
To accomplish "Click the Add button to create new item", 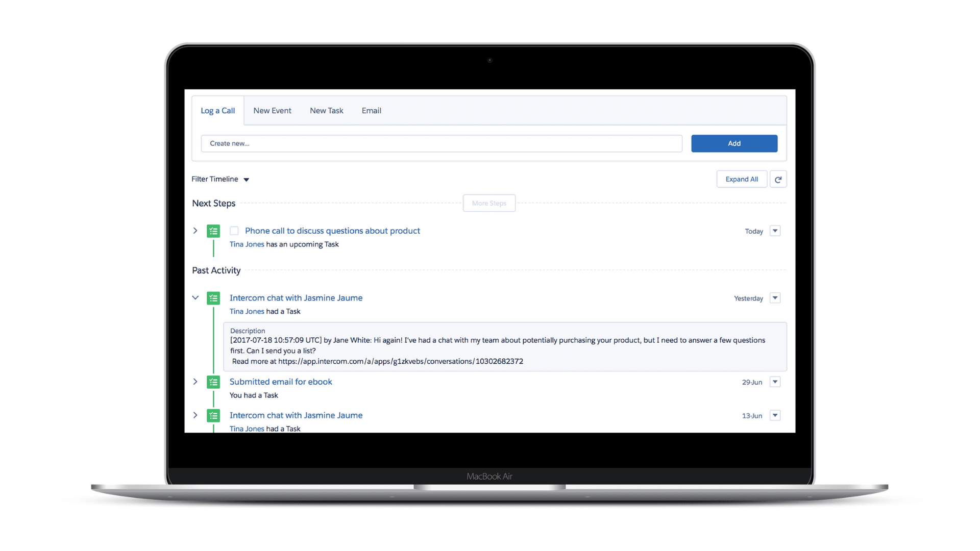I will 734,143.
